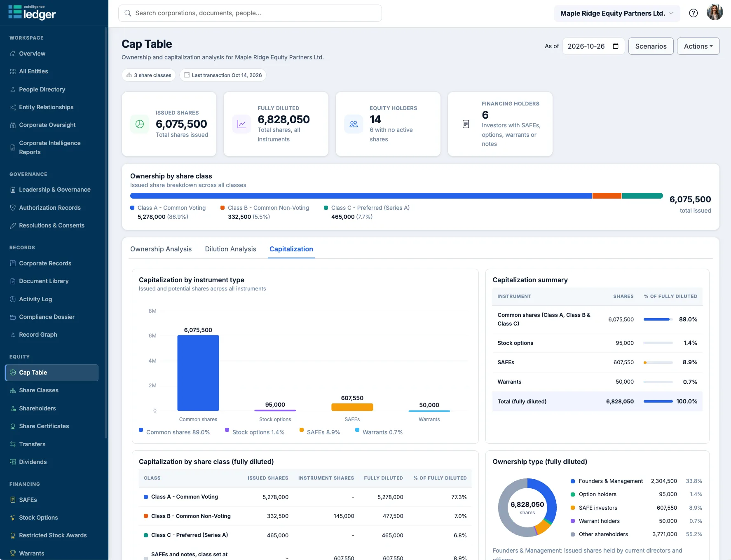Focus the search corporations input field
Image resolution: width=731 pixels, height=560 pixels.
[250, 13]
